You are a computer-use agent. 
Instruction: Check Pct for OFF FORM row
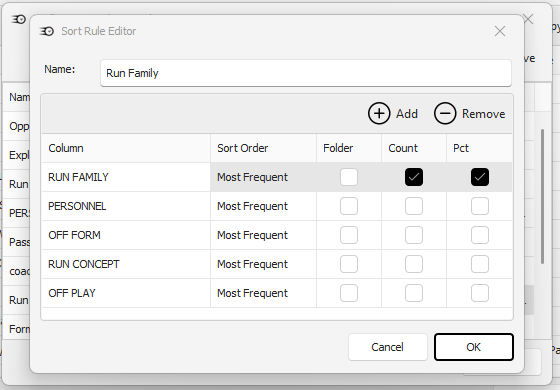[x=480, y=235]
